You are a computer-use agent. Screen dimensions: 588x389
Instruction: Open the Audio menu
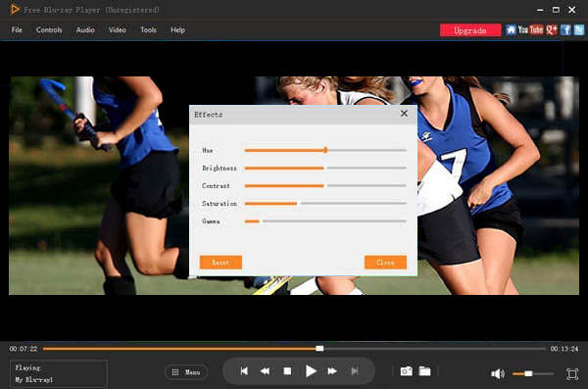[85, 30]
